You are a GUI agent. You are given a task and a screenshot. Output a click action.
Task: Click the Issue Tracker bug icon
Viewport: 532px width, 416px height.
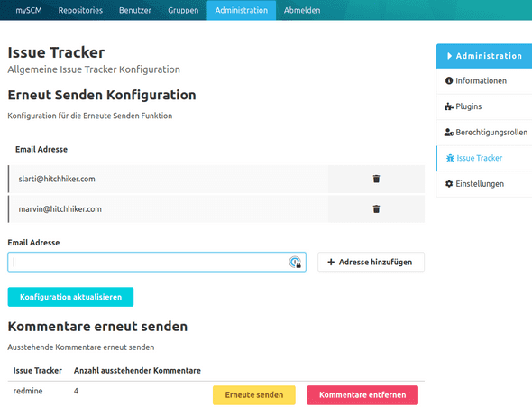tap(450, 158)
